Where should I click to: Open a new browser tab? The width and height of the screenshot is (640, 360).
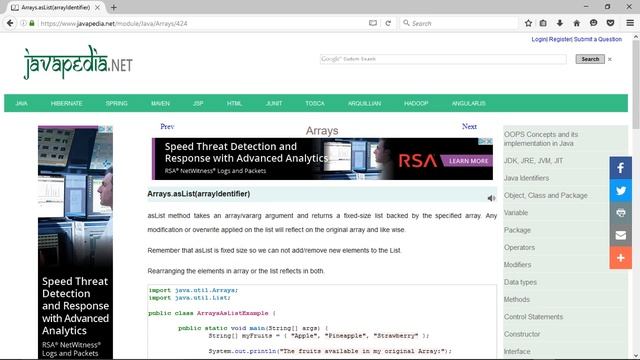[x=113, y=7]
